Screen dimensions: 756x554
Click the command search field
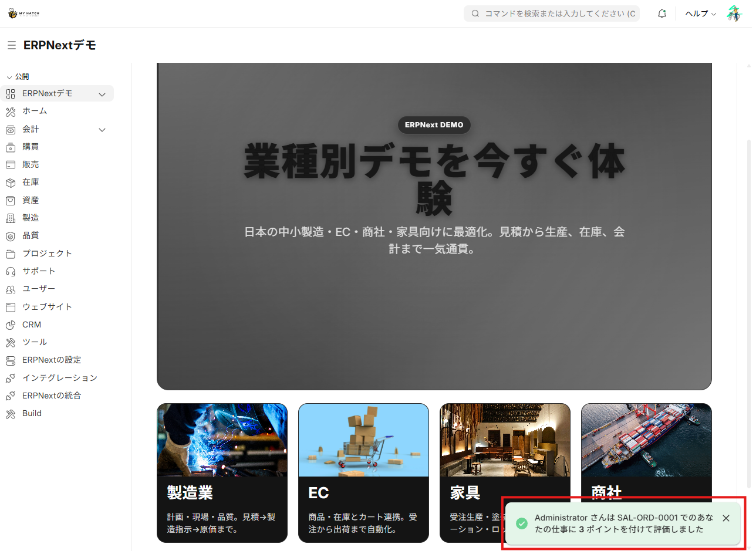click(552, 13)
